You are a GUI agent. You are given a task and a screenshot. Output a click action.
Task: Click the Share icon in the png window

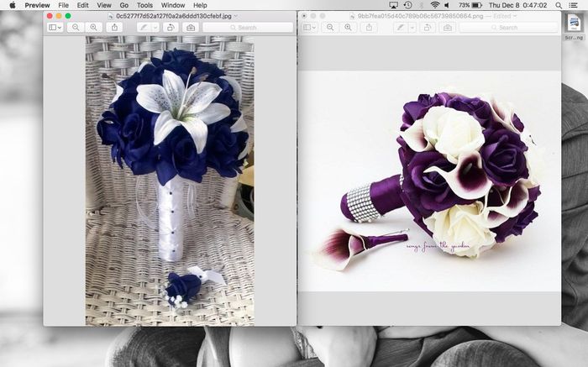click(370, 28)
